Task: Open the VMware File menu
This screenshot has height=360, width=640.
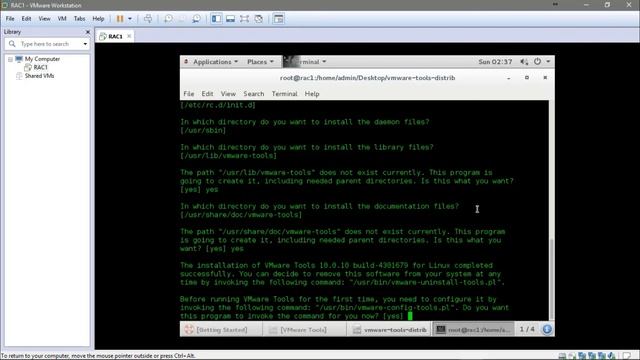Action: (10, 19)
